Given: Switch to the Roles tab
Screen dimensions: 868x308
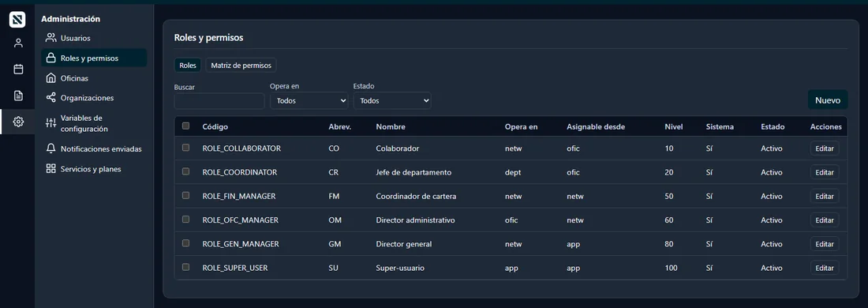Looking at the screenshot, I should 189,65.
